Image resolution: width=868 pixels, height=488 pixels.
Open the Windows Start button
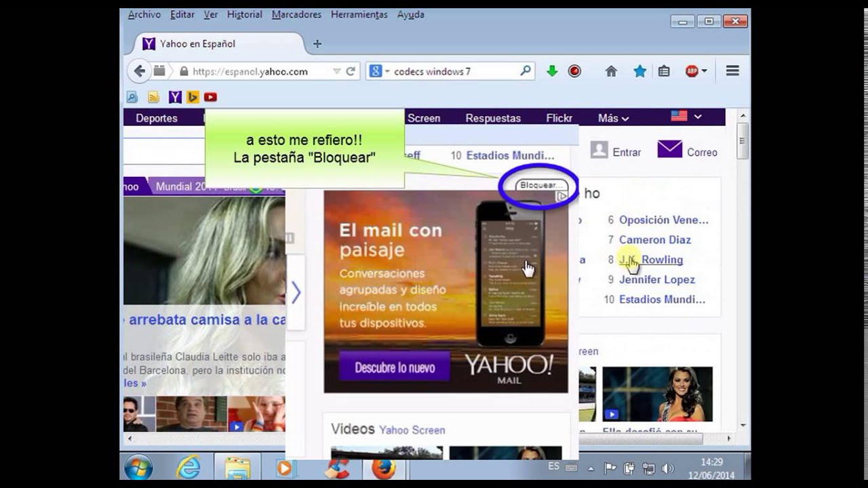138,468
